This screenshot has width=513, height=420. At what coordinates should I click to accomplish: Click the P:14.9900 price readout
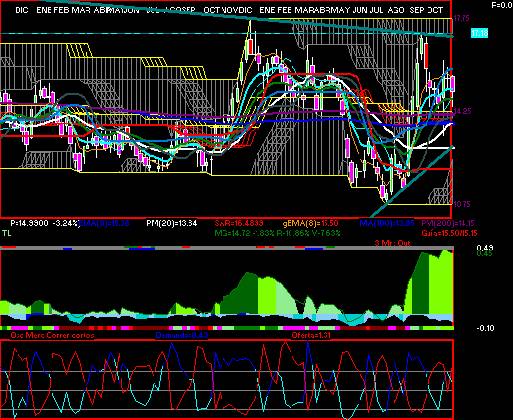point(29,223)
